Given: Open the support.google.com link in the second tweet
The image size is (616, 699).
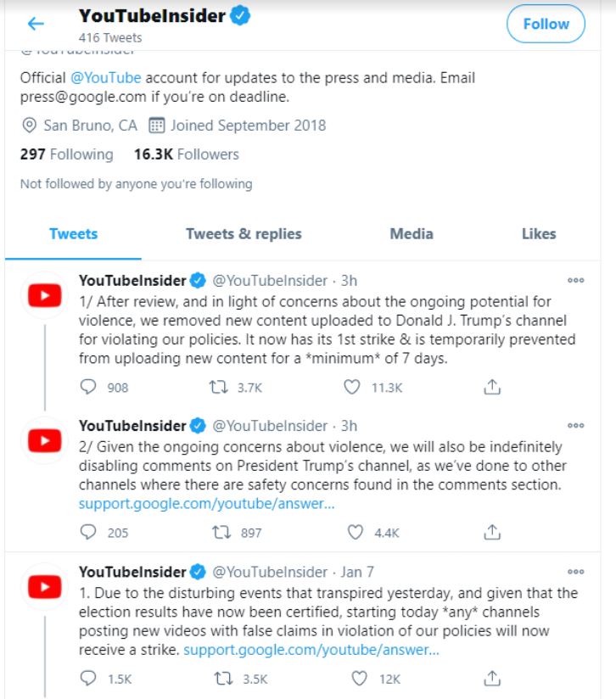Looking at the screenshot, I should point(207,504).
